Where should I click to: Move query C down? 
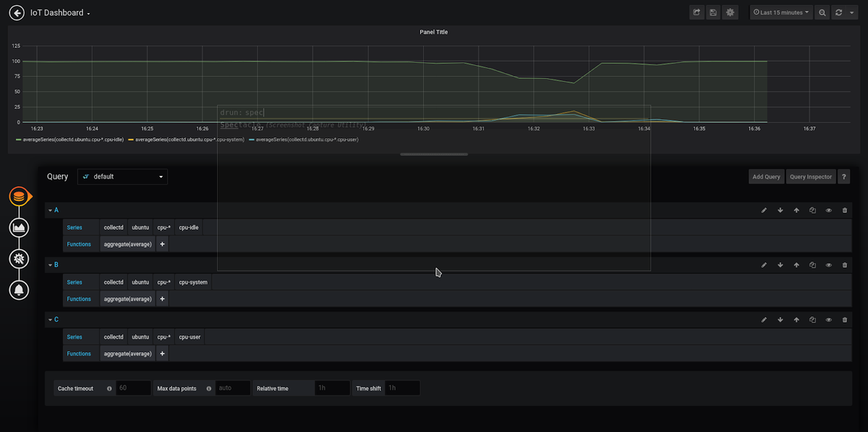pyautogui.click(x=780, y=319)
